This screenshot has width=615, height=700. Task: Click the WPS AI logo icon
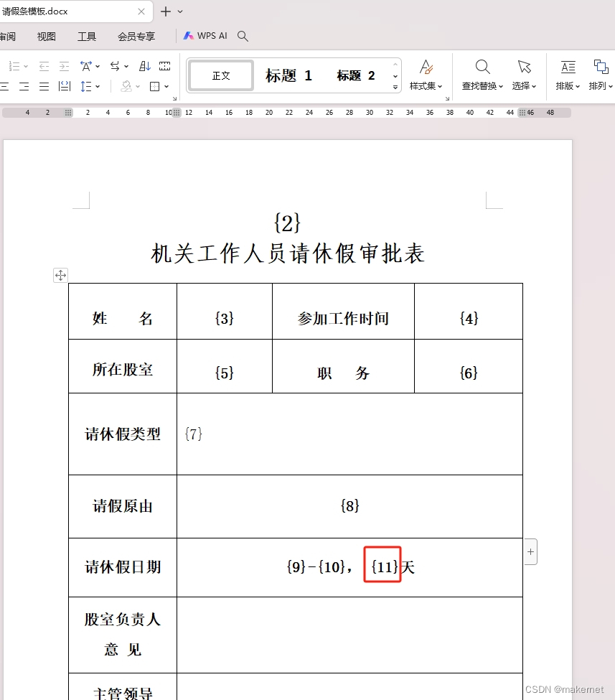(188, 36)
